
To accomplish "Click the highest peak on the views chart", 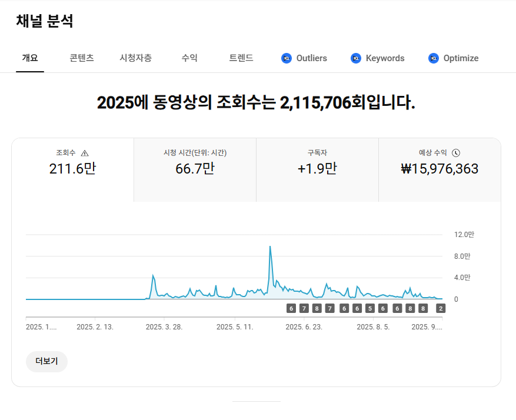I will pos(269,247).
